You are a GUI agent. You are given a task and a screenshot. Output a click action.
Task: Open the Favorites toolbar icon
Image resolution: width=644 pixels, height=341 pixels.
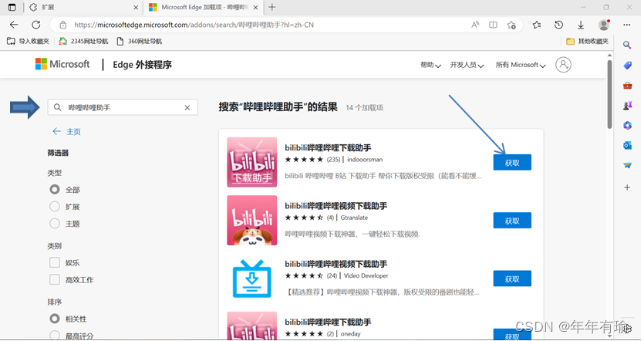coord(536,25)
